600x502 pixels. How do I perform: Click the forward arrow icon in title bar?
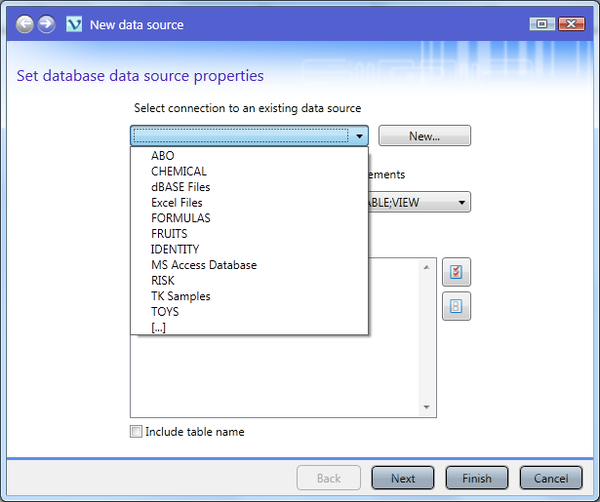tap(46, 23)
